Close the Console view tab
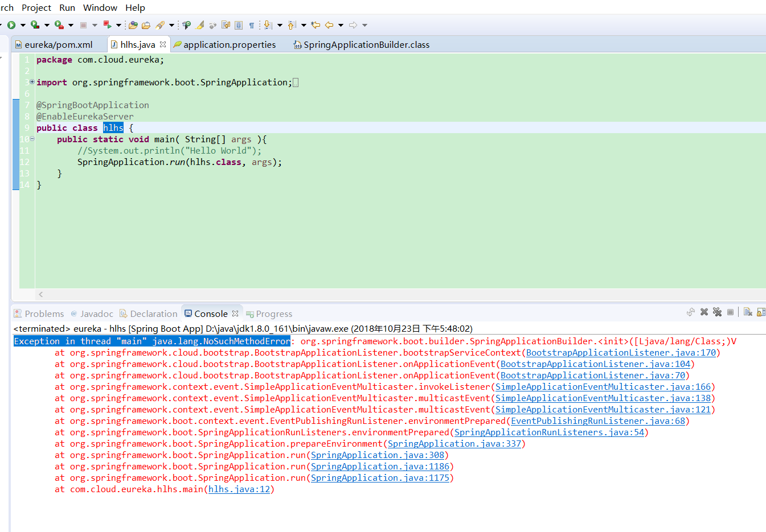766x532 pixels. pos(235,313)
